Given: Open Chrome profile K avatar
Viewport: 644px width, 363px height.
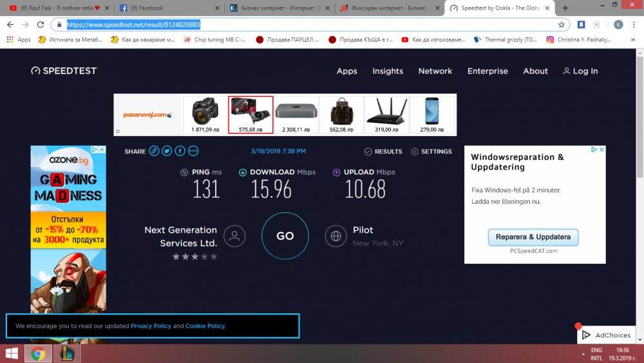Looking at the screenshot, I should coord(618,25).
